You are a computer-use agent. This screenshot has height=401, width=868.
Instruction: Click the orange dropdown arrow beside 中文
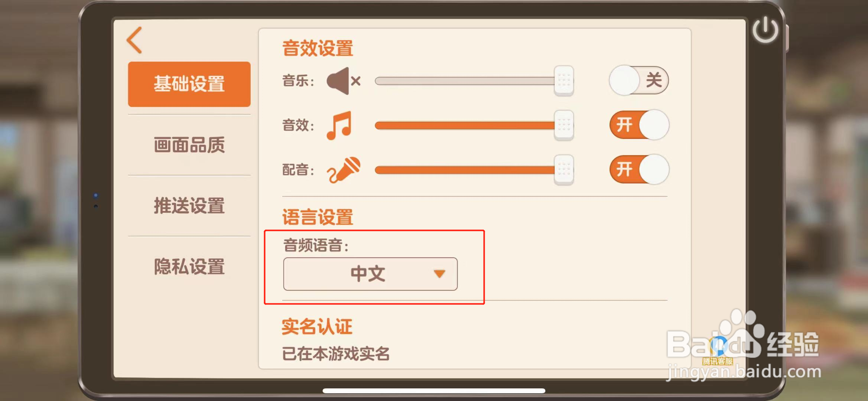tap(439, 274)
